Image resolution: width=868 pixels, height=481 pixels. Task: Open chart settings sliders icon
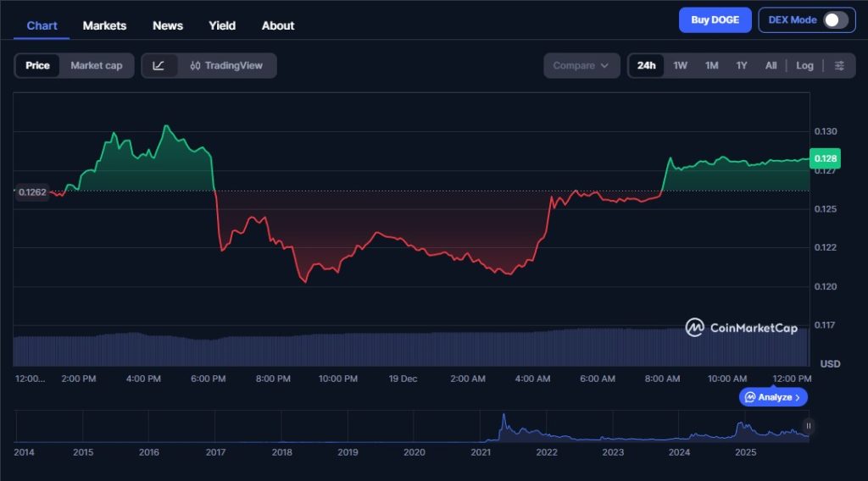839,65
